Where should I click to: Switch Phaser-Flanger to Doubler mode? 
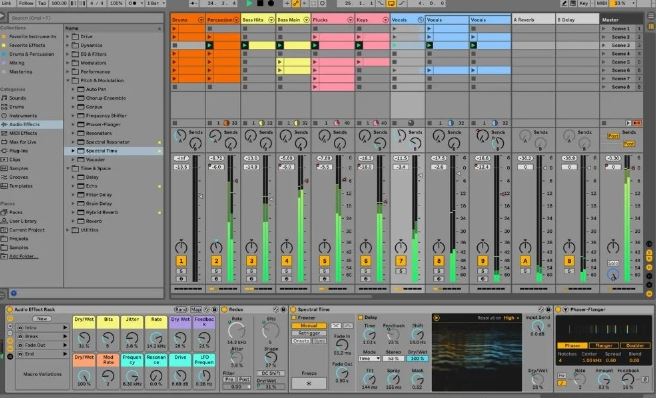point(635,346)
